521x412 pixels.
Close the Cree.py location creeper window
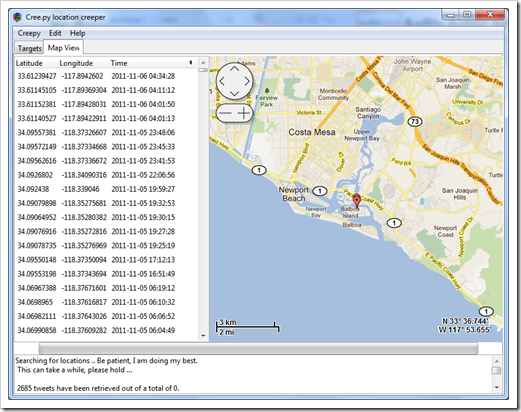point(490,14)
